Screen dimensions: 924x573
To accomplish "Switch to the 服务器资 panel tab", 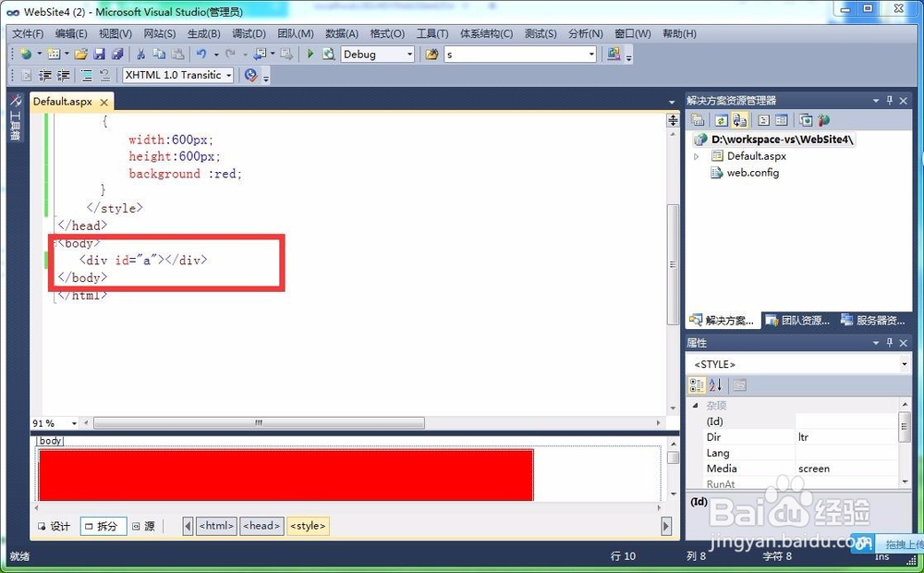I will 874,321.
